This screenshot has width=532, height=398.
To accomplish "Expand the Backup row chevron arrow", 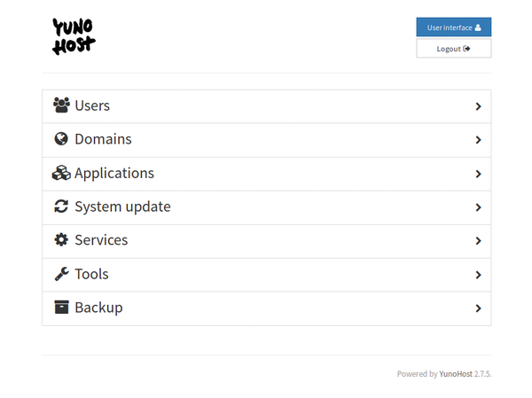I will 479,308.
